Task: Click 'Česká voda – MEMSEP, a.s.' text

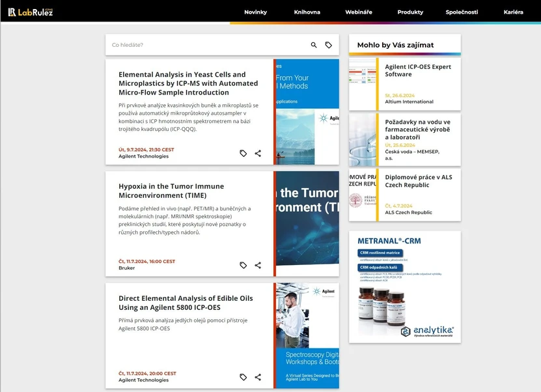Action: pos(412,155)
